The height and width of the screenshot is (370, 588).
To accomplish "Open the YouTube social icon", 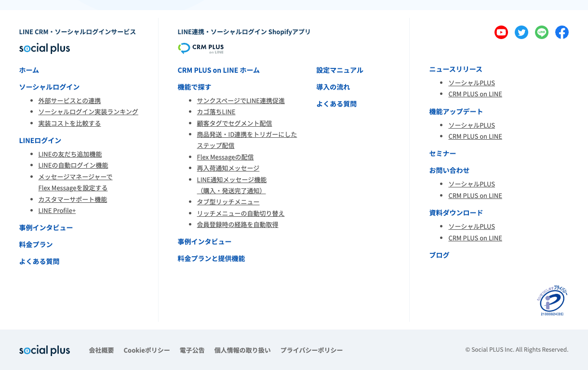I will (501, 32).
